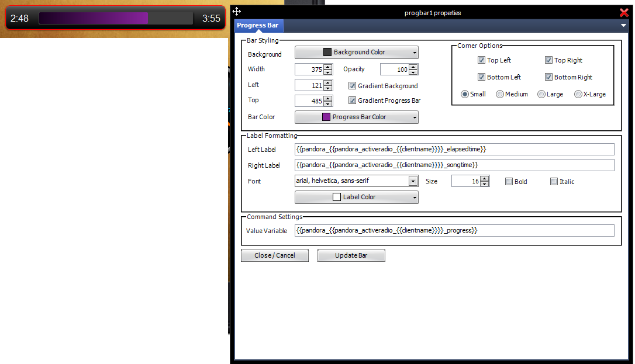Increase Left position with up arrow
635x364 pixels.
[x=328, y=82]
